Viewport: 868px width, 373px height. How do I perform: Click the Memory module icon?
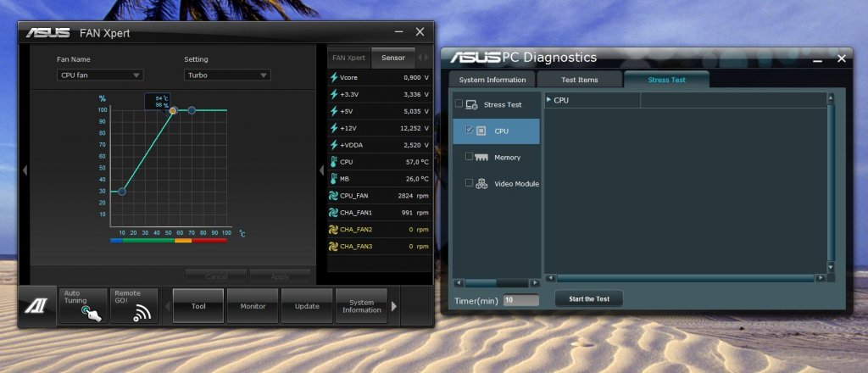click(481, 157)
